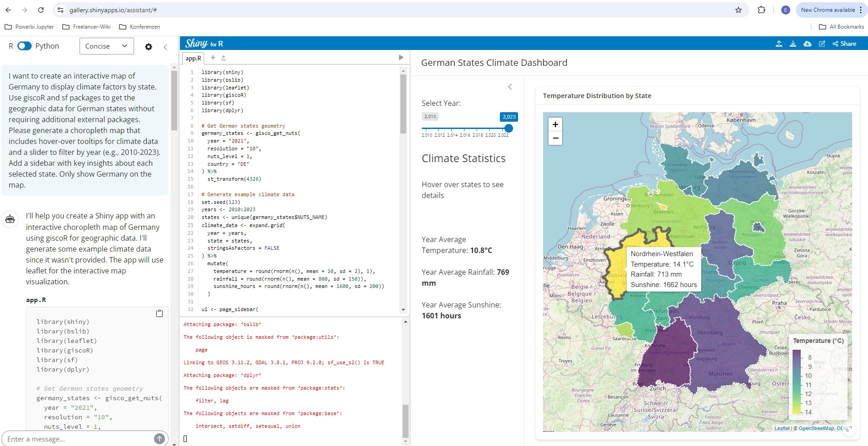This screenshot has width=868, height=446.
Task: Run the app with the play button
Action: point(401,57)
